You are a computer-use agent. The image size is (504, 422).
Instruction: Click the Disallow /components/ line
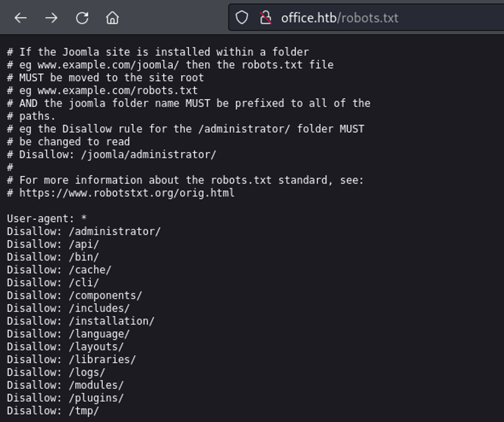(75, 296)
